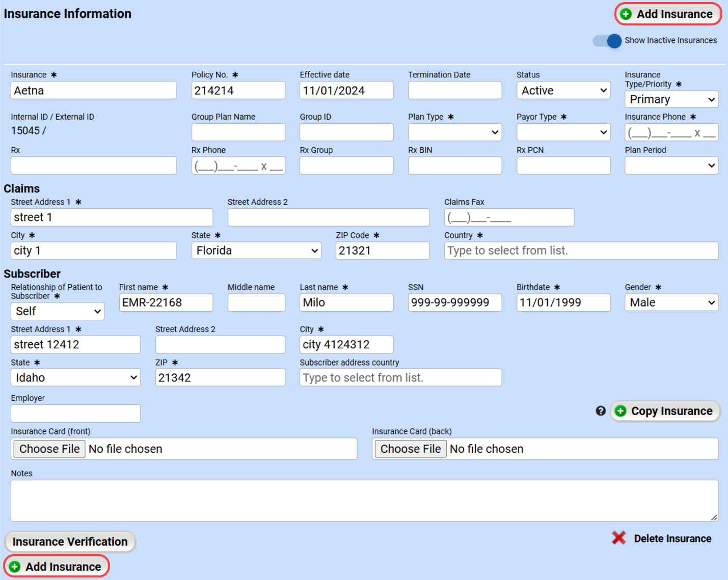This screenshot has width=728, height=580.
Task: Toggle the Show Inactive Insurances switch
Action: coord(607,41)
